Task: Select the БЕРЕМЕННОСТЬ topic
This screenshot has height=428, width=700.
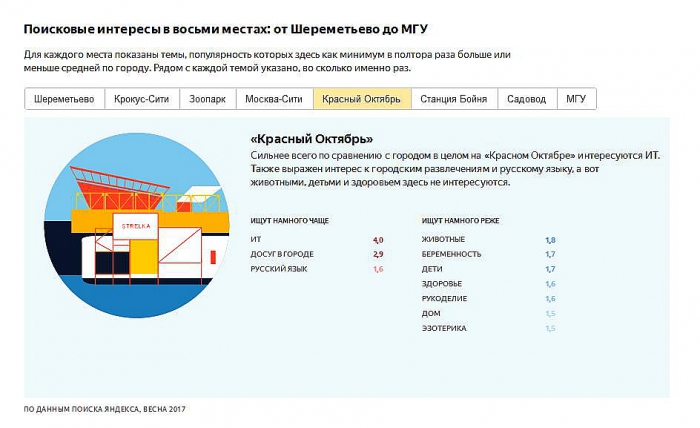Action: tap(451, 254)
